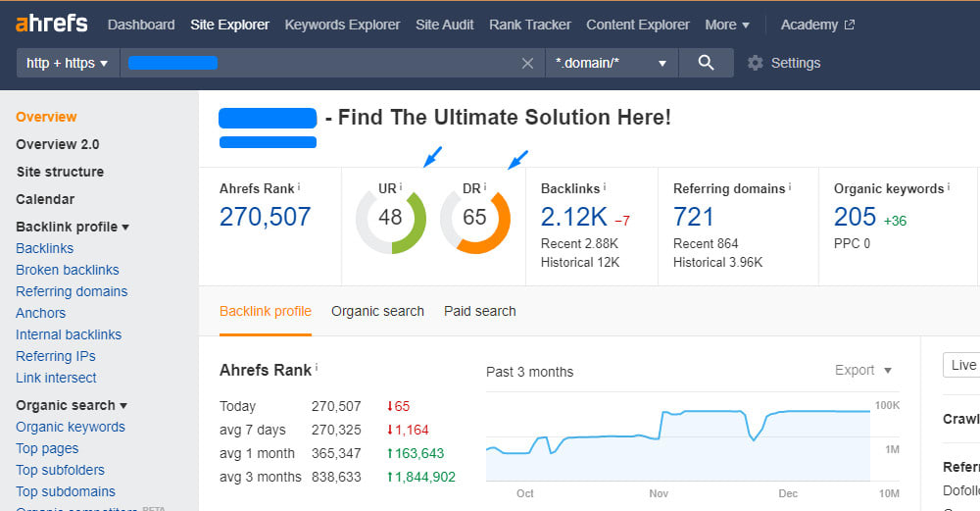Click the UR donut chart showing 48

click(x=391, y=218)
